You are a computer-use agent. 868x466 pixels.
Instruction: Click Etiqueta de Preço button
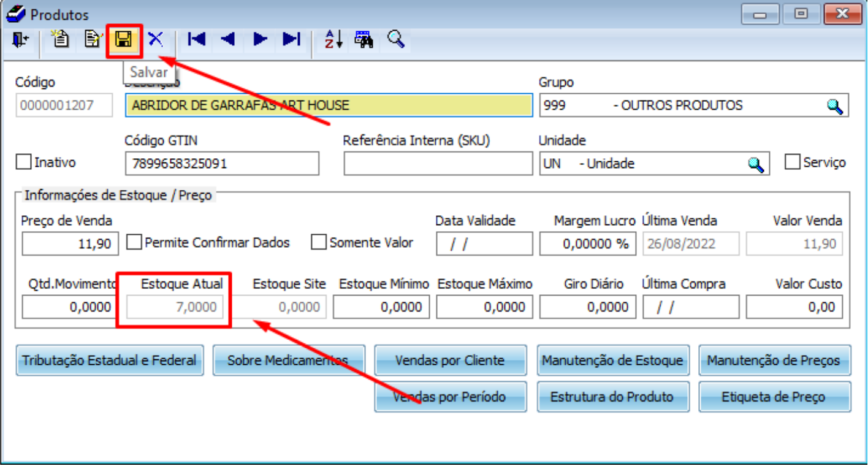[775, 397]
